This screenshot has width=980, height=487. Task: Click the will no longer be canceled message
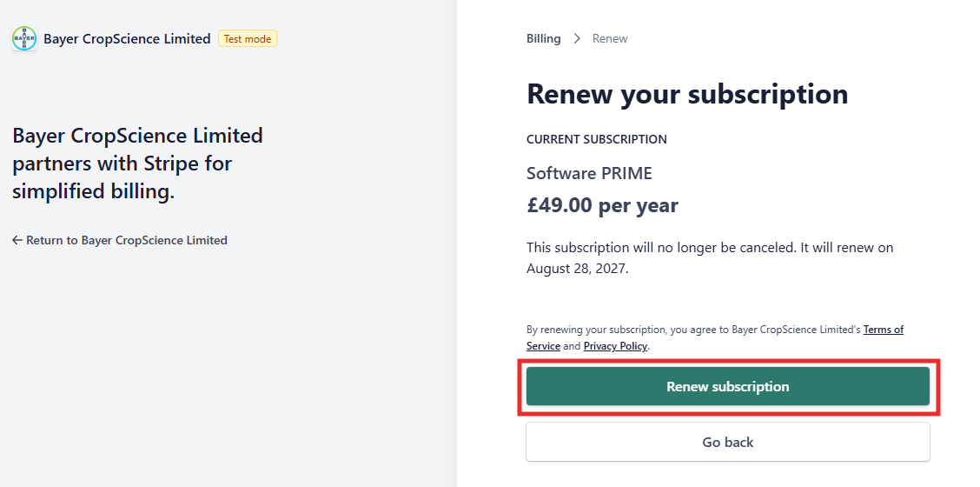click(x=710, y=258)
